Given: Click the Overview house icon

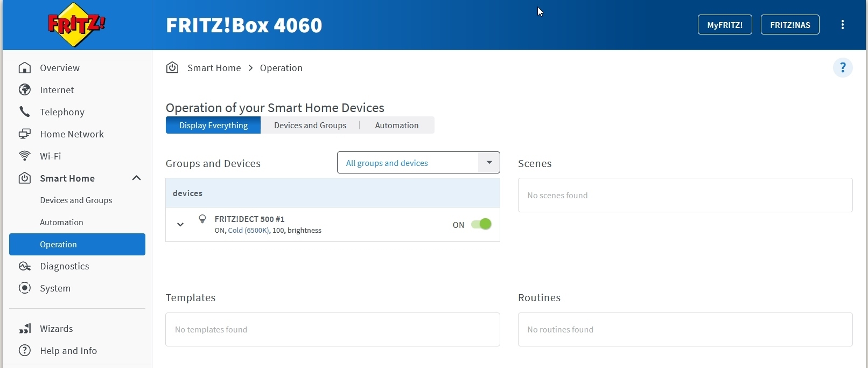Looking at the screenshot, I should coord(25,68).
